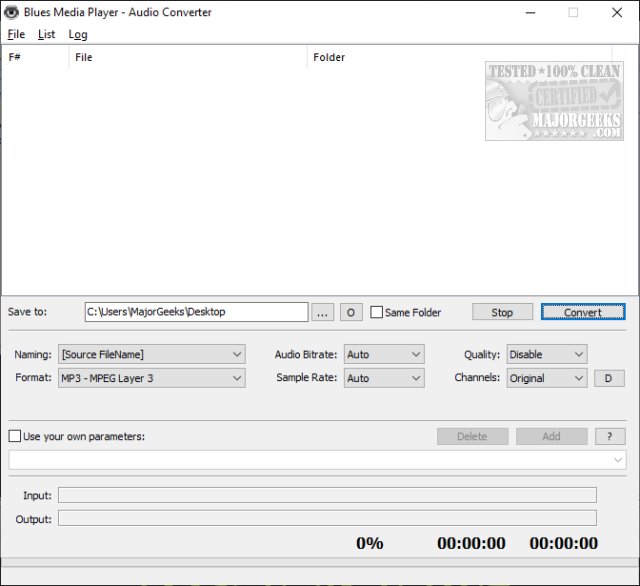Expand the Audio Bitrate dropdown
Viewport: 640px width, 586px height.
pos(384,354)
